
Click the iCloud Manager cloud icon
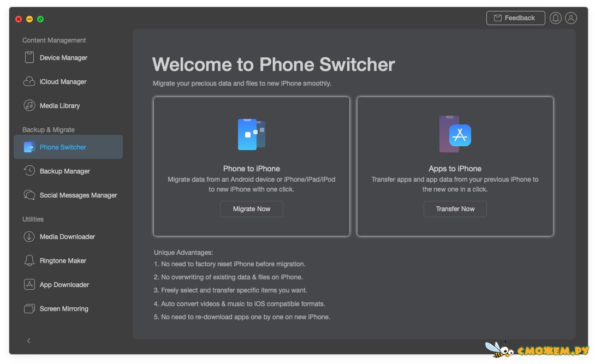pyautogui.click(x=29, y=81)
